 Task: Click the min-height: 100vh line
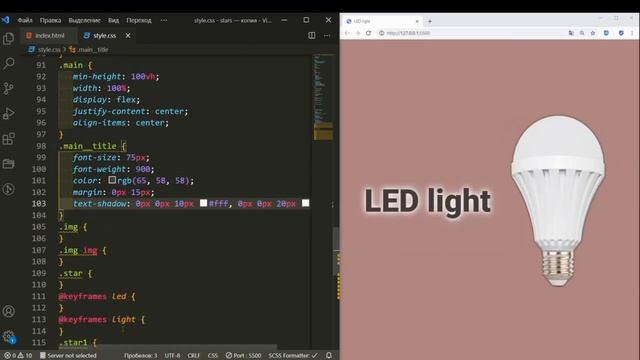[x=116, y=76]
